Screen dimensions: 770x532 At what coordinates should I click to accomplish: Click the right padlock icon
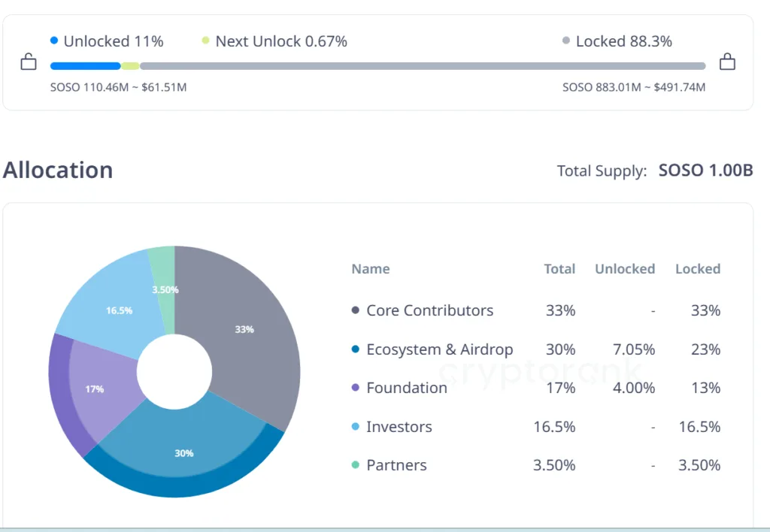point(727,62)
